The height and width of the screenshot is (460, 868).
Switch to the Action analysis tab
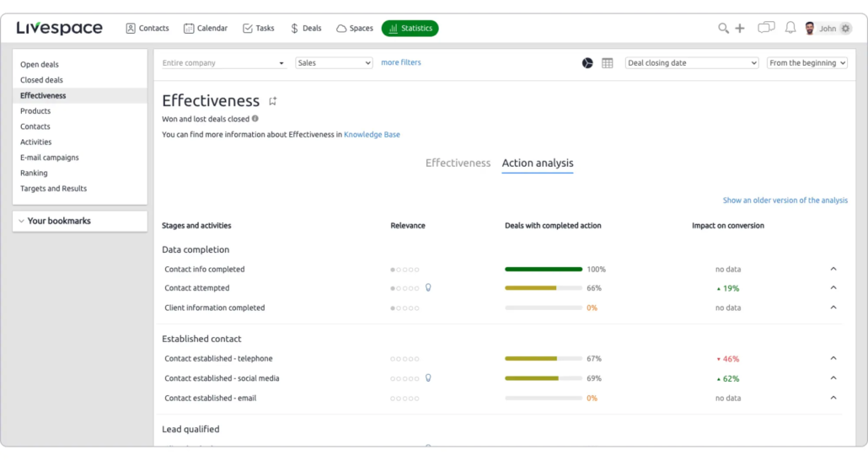pos(538,163)
